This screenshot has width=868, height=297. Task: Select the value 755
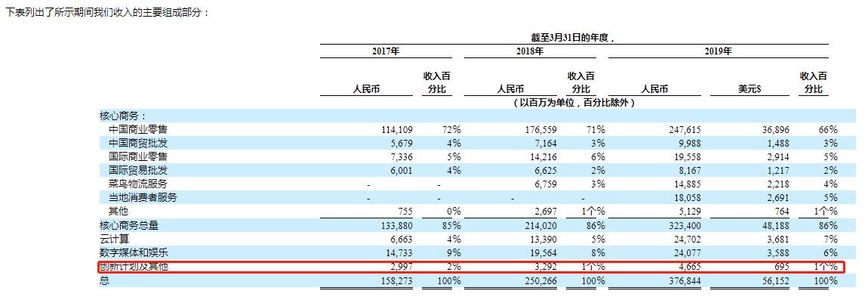405,212
